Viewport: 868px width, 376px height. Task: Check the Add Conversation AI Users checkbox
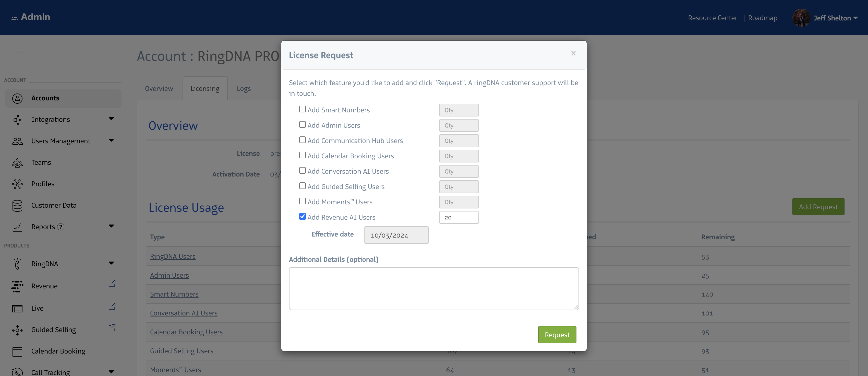click(x=302, y=171)
